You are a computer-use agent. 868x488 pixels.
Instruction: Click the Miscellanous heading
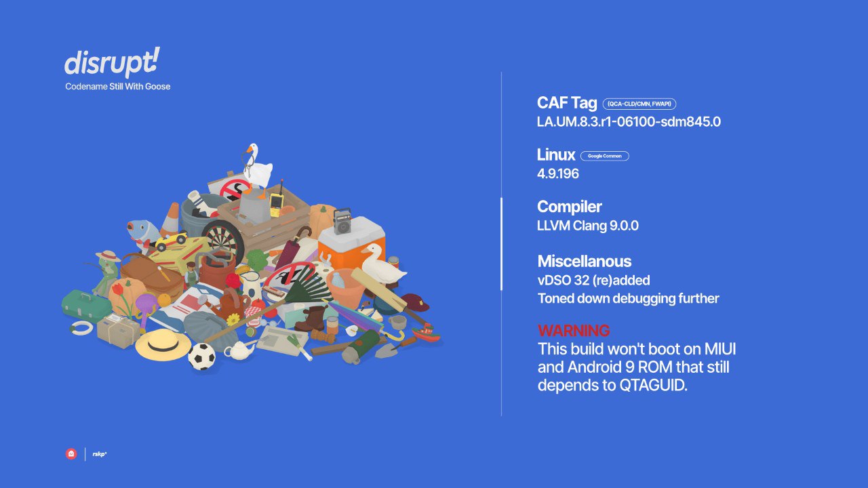click(x=585, y=262)
